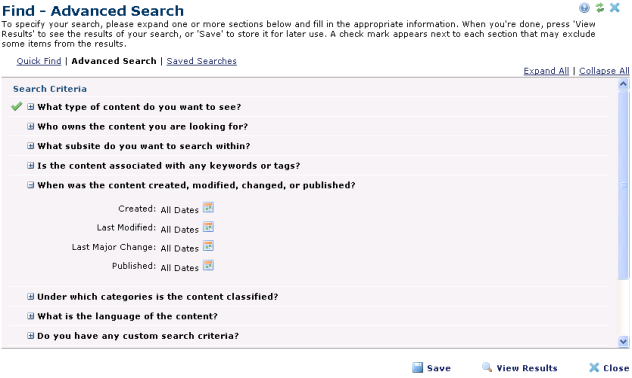Screen dimensions: 632x378
Task: Switch to the Saved Searches tab
Action: click(x=202, y=61)
